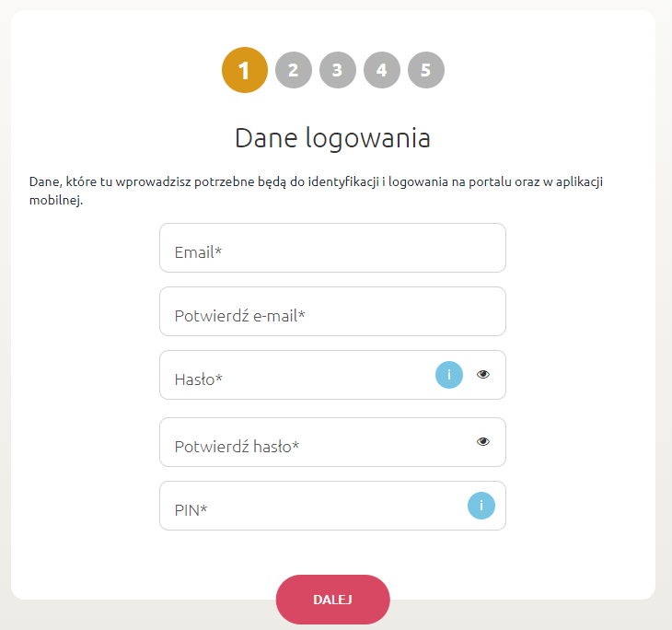
Task: Click the info icon in the PIN field
Action: tap(481, 506)
